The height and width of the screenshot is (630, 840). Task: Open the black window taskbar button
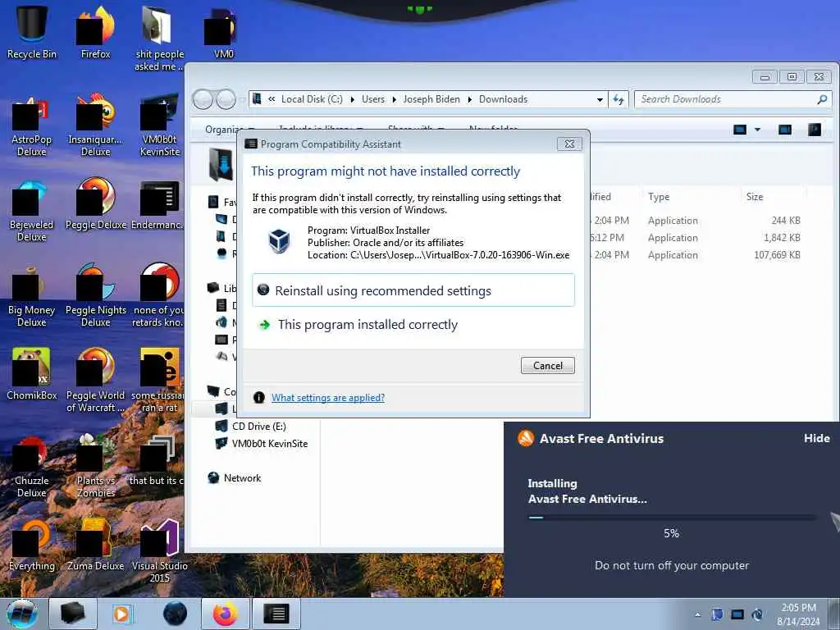coord(276,614)
